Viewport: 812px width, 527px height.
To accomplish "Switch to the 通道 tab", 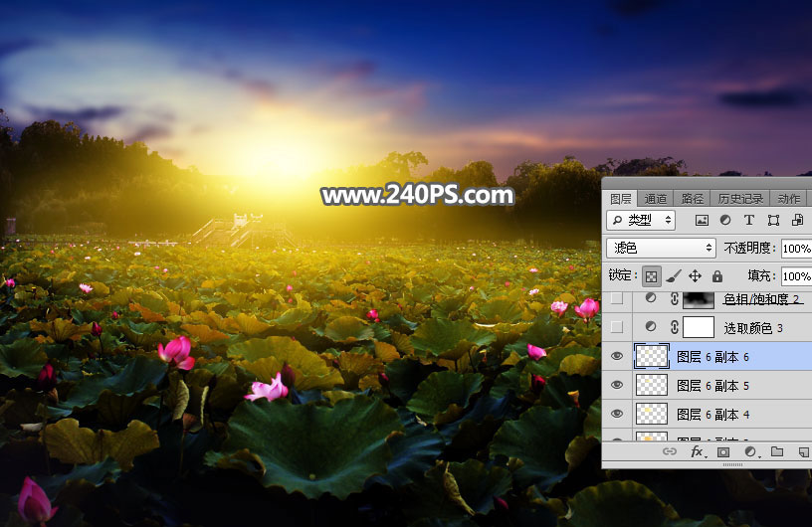I will (656, 199).
